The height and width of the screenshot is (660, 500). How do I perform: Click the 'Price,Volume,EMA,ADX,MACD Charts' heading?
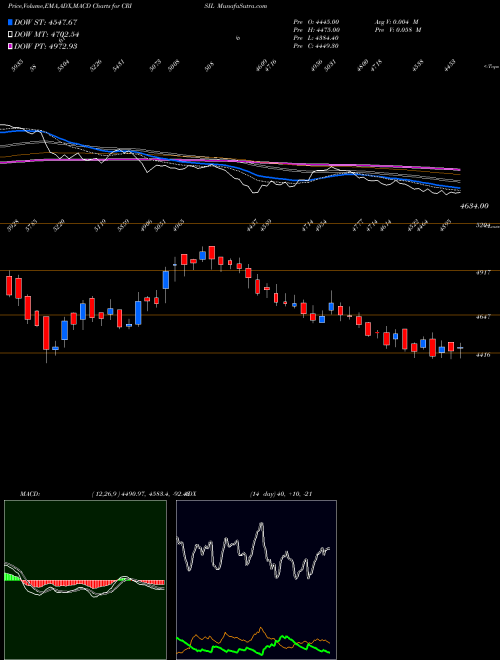[x=59, y=6]
